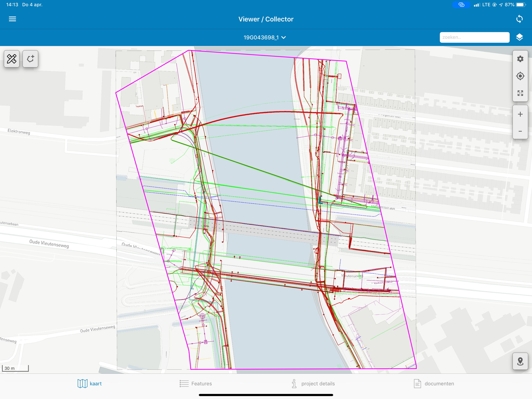This screenshot has width=532, height=399.
Task: Open the map layers icon
Action: tap(519, 37)
